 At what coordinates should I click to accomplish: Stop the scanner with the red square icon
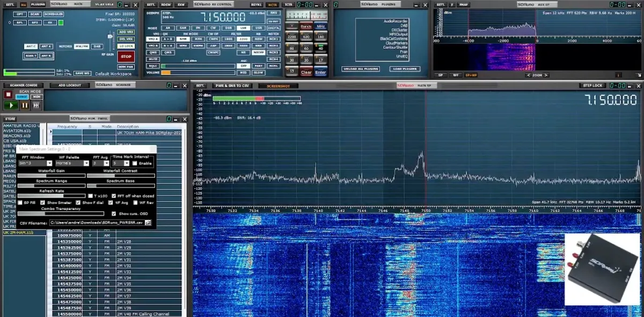9,94
